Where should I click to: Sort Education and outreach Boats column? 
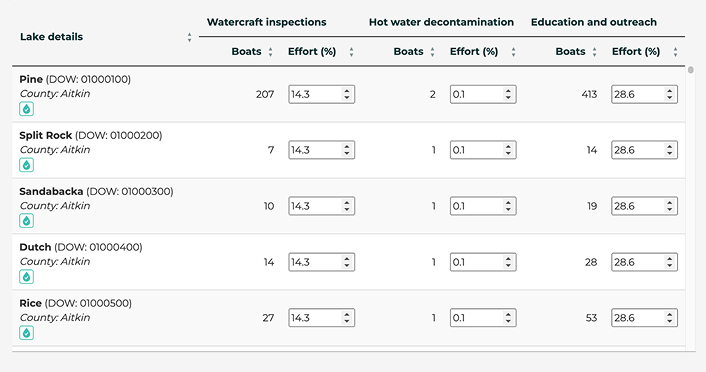(x=594, y=52)
